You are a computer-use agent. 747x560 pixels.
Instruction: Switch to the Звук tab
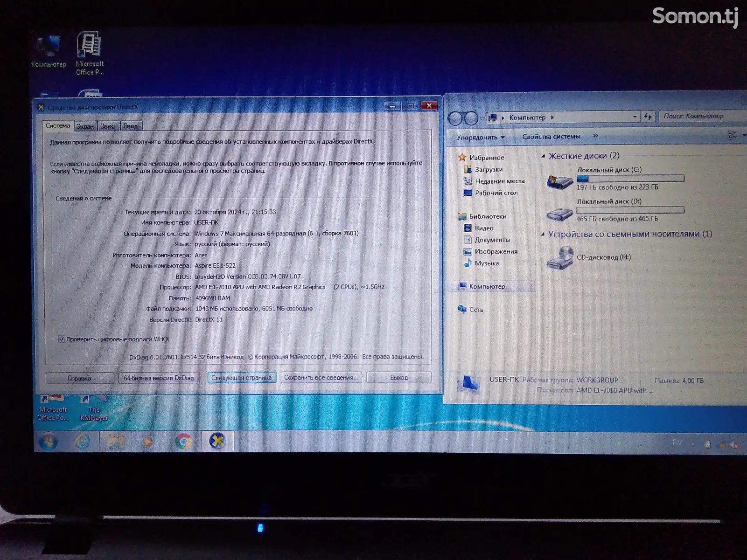107,126
